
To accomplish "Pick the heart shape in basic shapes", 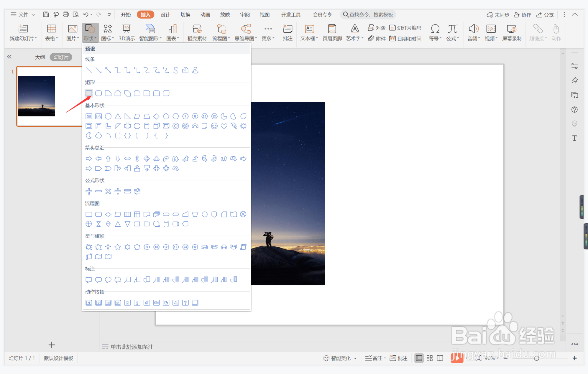I will (224, 126).
